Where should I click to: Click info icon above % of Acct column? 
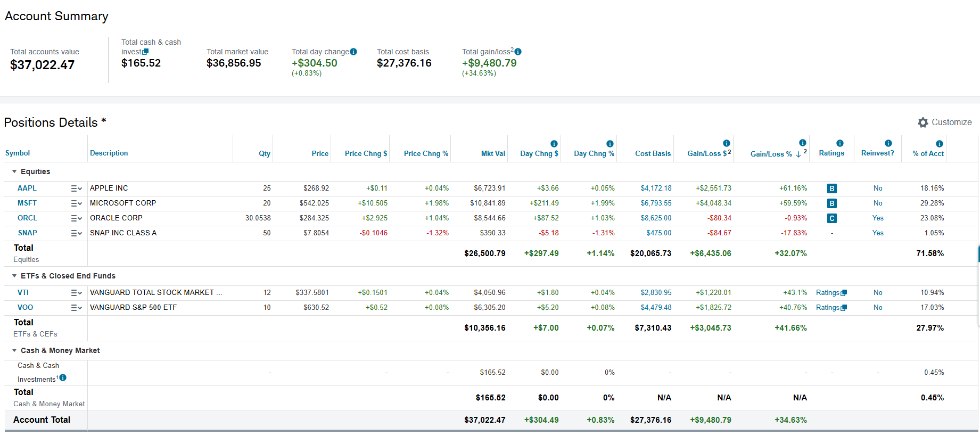coord(939,144)
